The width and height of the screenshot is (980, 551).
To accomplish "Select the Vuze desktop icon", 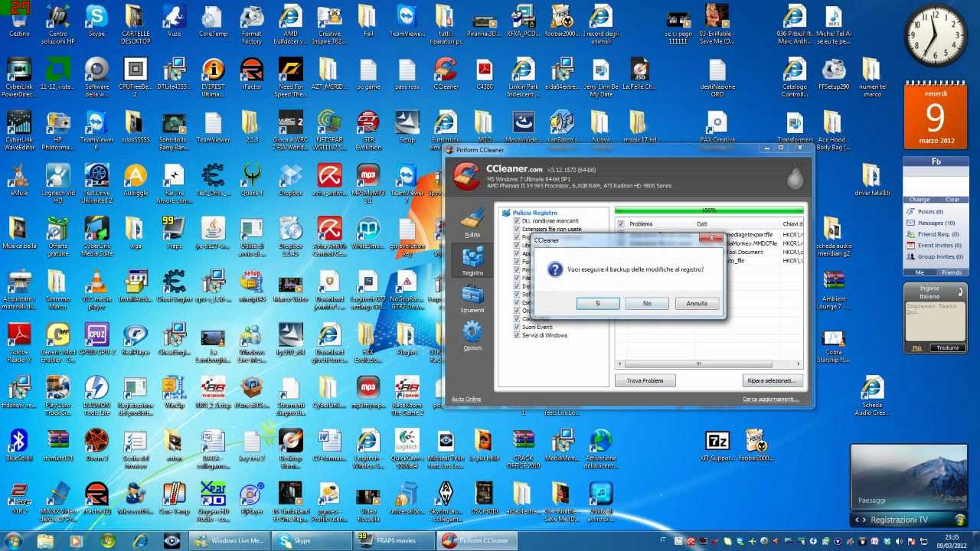I will pyautogui.click(x=175, y=21).
